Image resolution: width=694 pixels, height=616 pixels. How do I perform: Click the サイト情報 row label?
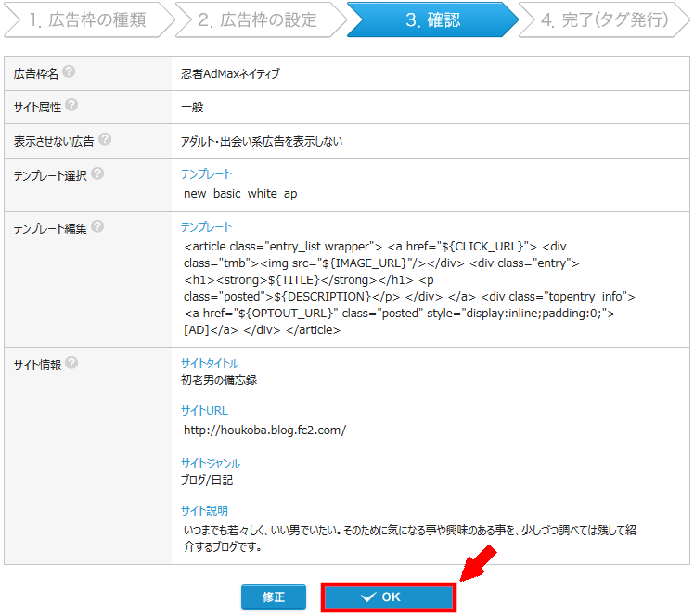pos(38,366)
